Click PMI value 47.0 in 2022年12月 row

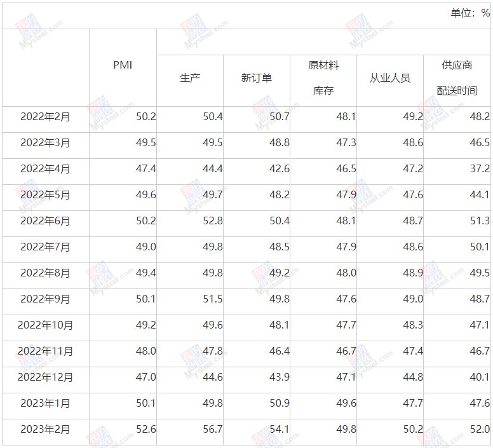click(x=146, y=377)
